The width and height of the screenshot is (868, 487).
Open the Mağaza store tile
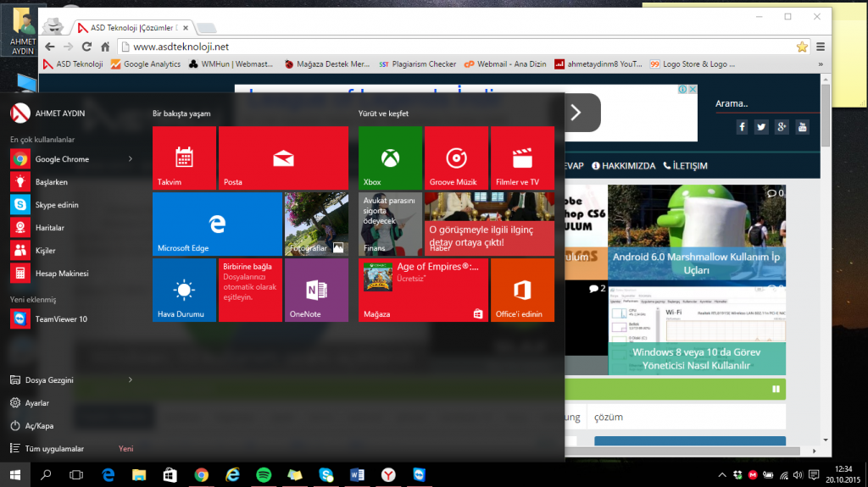424,290
